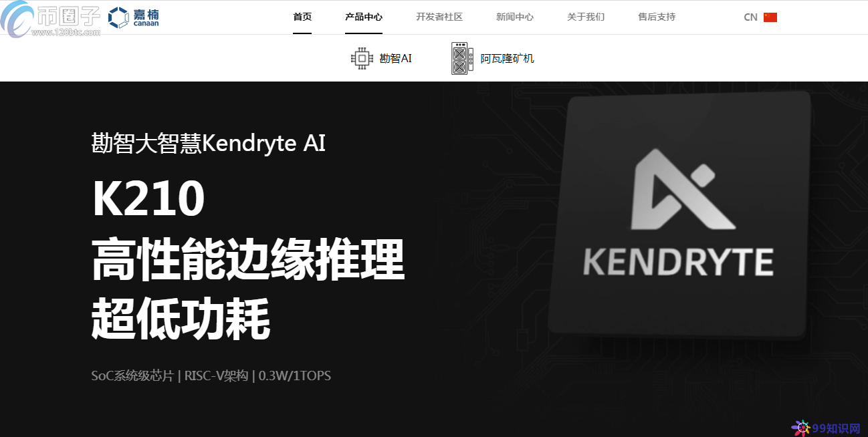
Task: Switch language using the CN selector
Action: tap(750, 17)
